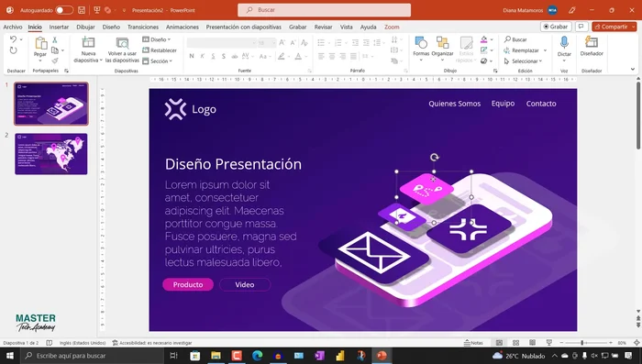642x364 pixels.
Task: Open the comments icon near Compartir
Action: click(581, 27)
